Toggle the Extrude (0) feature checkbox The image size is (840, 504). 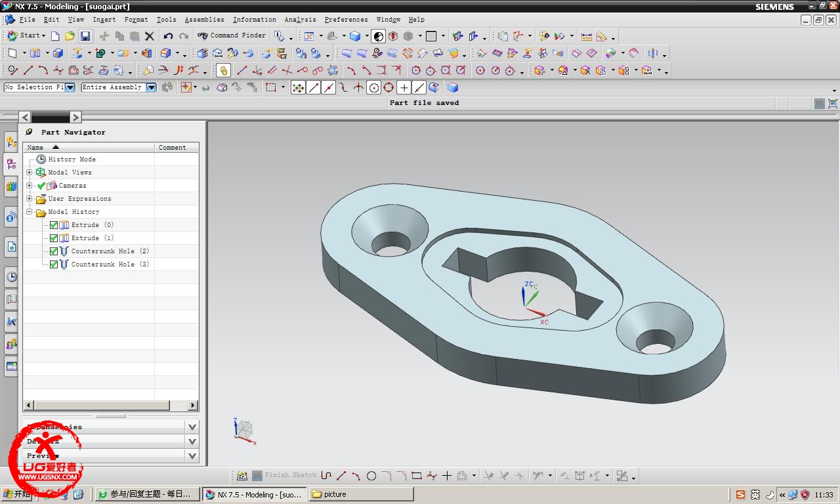click(x=54, y=225)
